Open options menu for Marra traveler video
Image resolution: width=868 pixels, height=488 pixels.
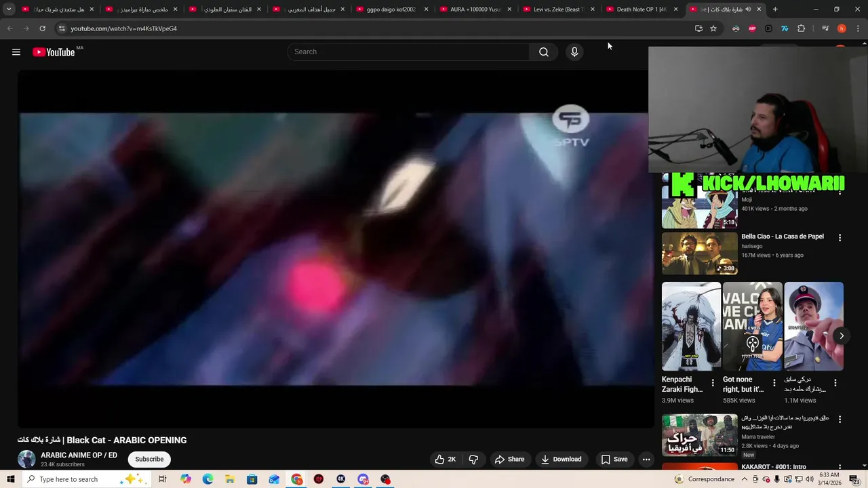click(840, 420)
